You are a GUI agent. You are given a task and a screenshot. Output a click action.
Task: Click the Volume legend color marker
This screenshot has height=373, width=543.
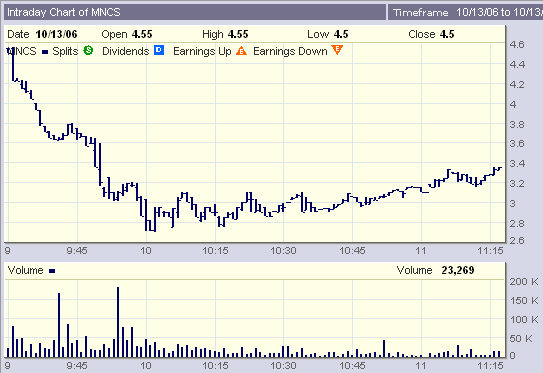[52, 271]
